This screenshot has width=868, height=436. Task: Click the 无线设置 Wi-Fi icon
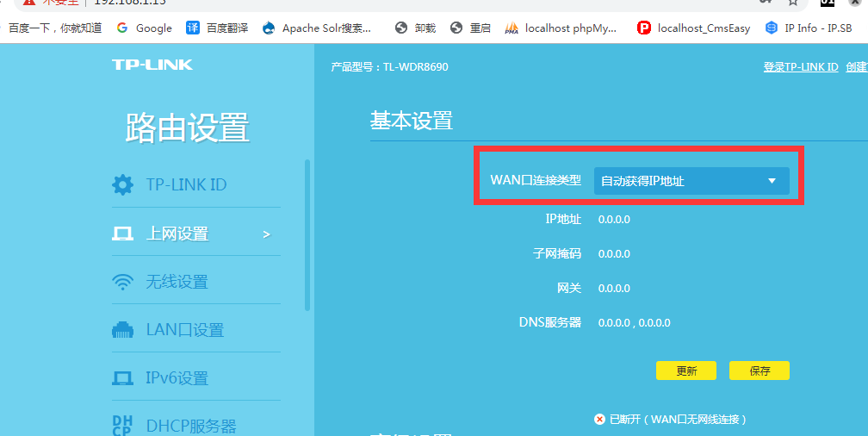click(x=122, y=282)
